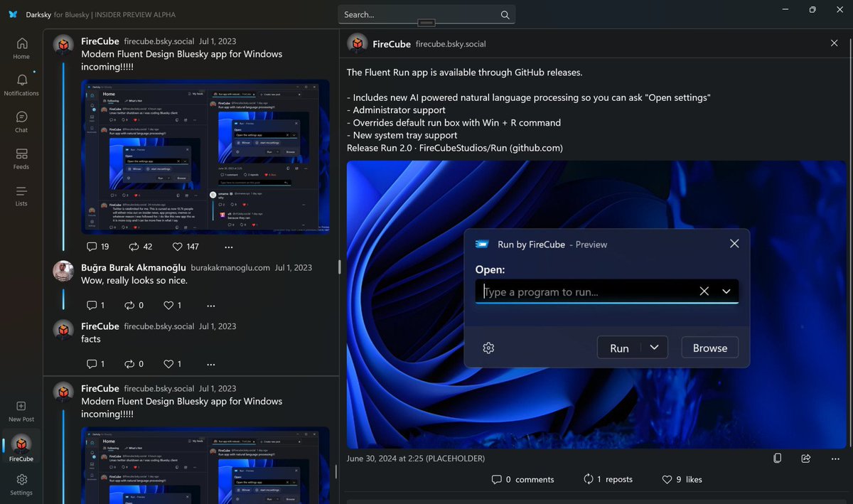The height and width of the screenshot is (504, 853).
Task: Click Run button in the embedded image
Action: 619,348
